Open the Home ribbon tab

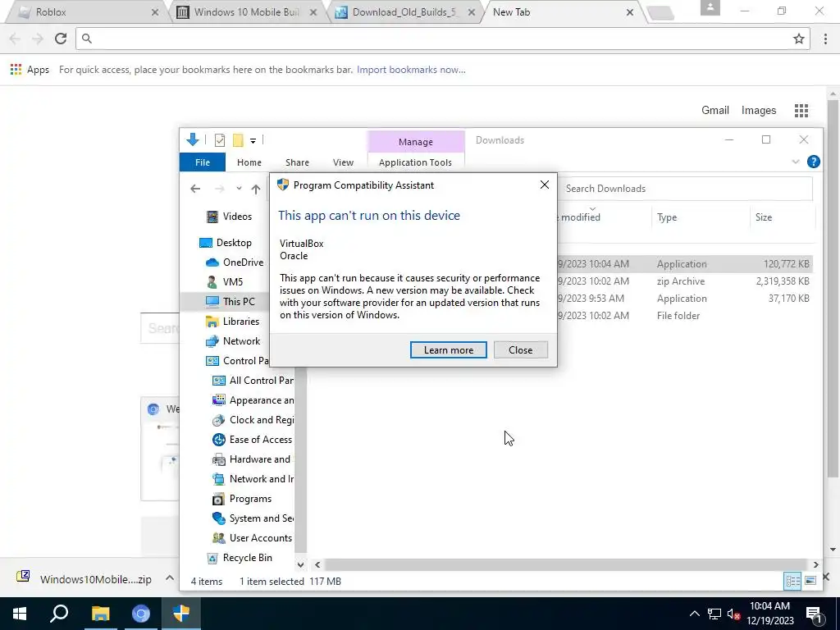(249, 162)
